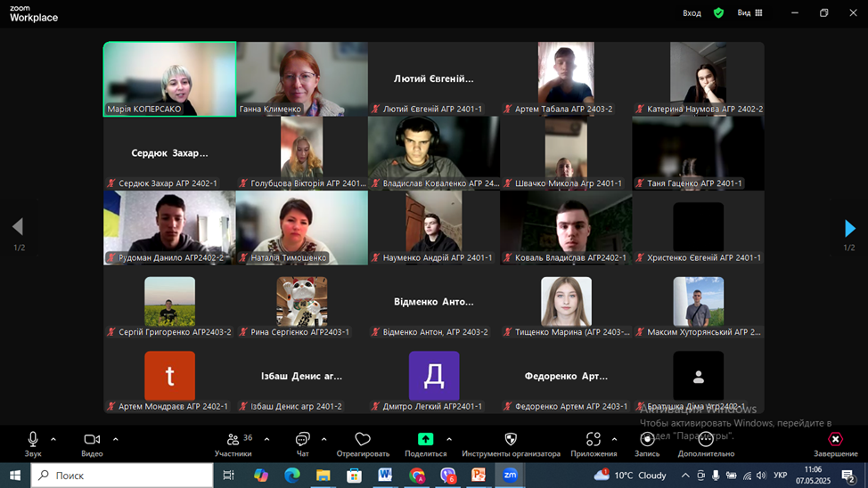This screenshot has width=868, height=488.
Task: Click muted mic icon on Голубцова Вікторія tile
Action: pos(243,183)
